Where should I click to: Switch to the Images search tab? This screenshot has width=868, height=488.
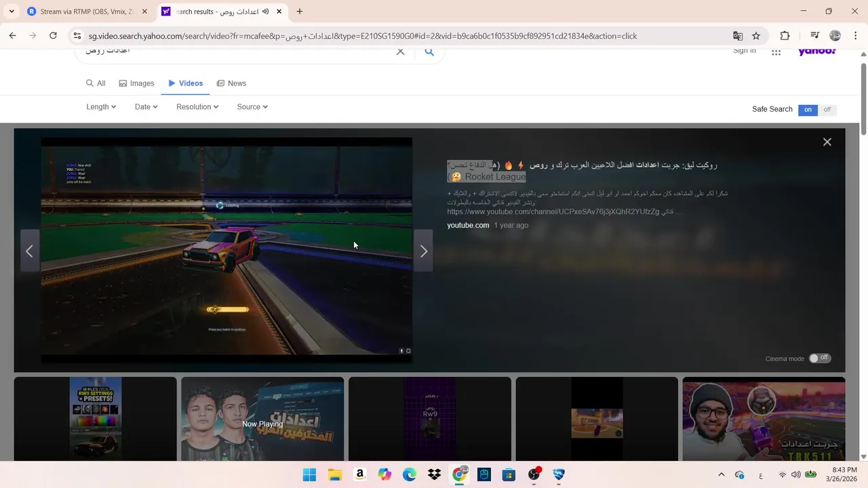point(136,83)
